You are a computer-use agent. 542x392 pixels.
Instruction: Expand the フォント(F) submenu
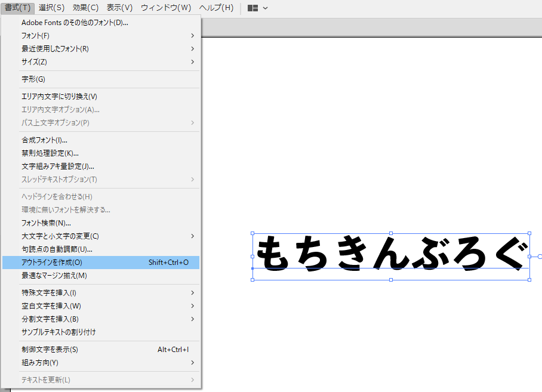101,36
